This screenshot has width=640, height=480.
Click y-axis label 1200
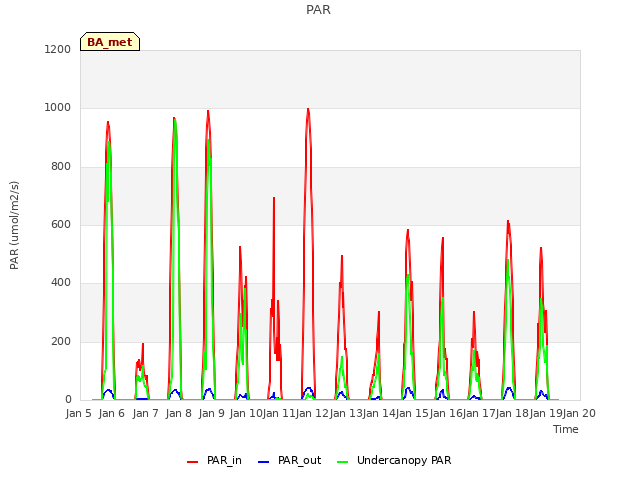click(x=58, y=49)
